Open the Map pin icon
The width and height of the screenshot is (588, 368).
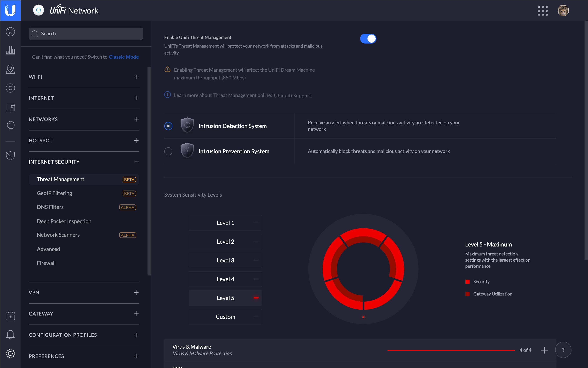coord(10,69)
